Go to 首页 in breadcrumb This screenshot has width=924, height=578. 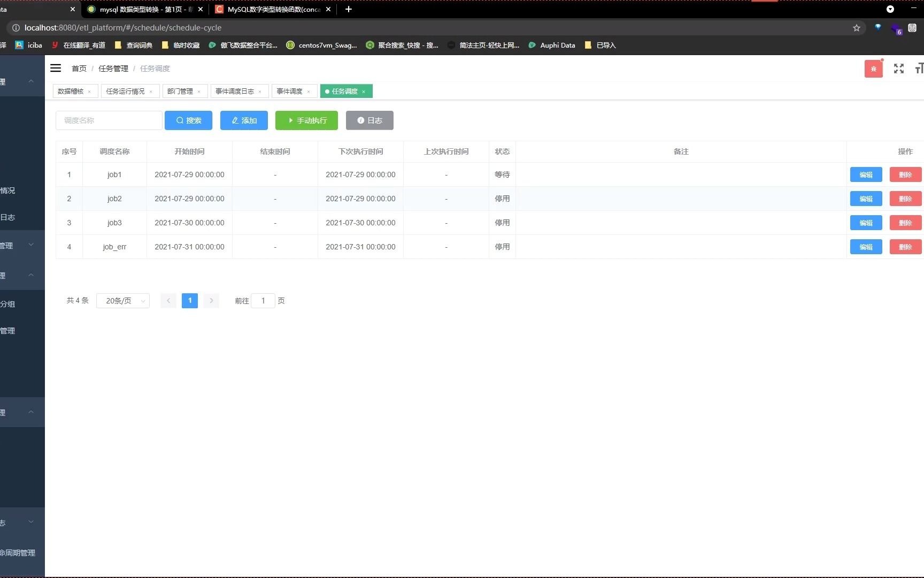click(79, 69)
